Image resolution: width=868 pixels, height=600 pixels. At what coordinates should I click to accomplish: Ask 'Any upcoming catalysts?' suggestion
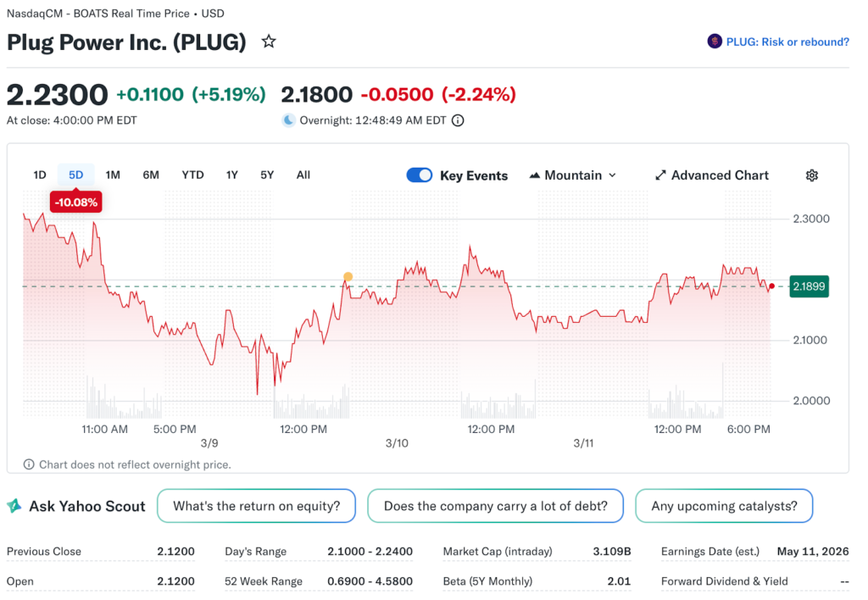coord(724,506)
